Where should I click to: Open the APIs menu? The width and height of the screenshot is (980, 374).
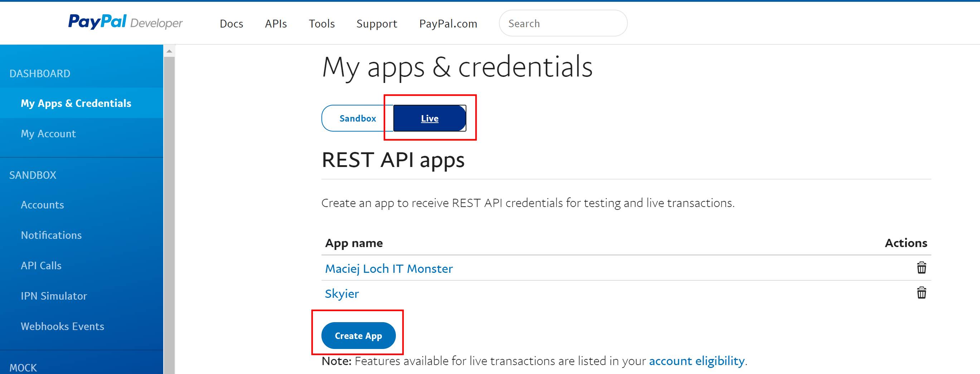click(x=276, y=24)
